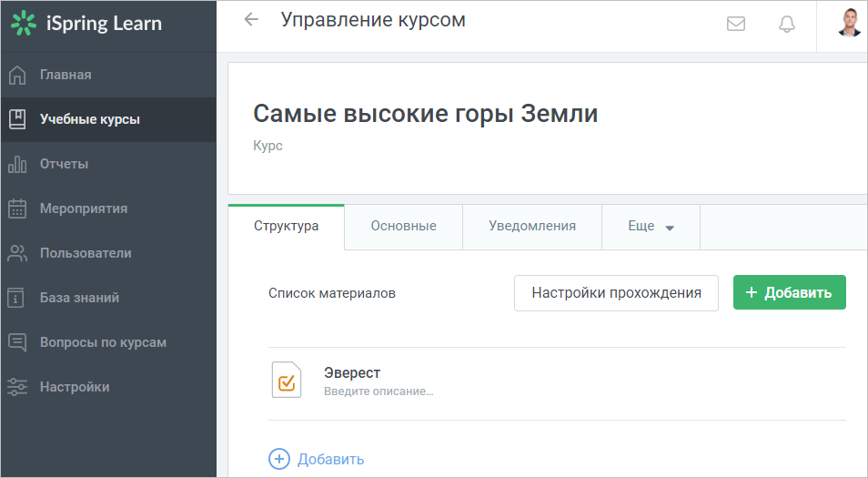The image size is (868, 478).
Task: Open the Пользователи people icon
Action: (x=17, y=253)
